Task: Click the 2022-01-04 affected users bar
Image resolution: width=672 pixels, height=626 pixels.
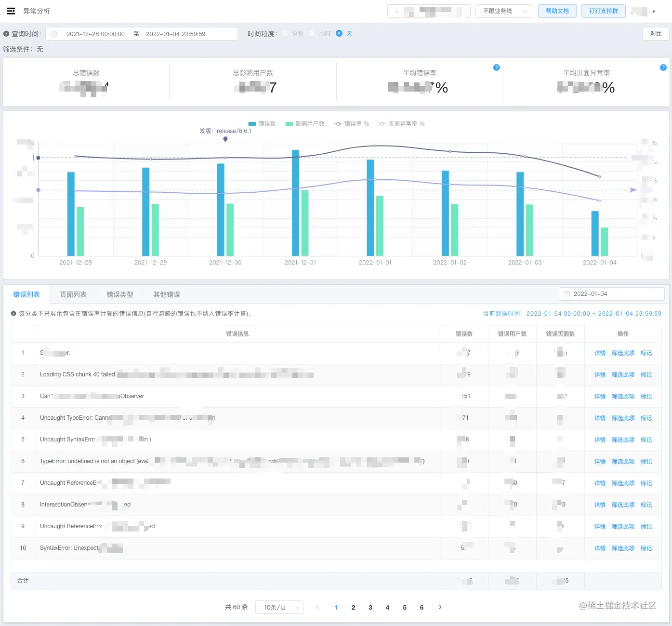Action: pyautogui.click(x=604, y=241)
